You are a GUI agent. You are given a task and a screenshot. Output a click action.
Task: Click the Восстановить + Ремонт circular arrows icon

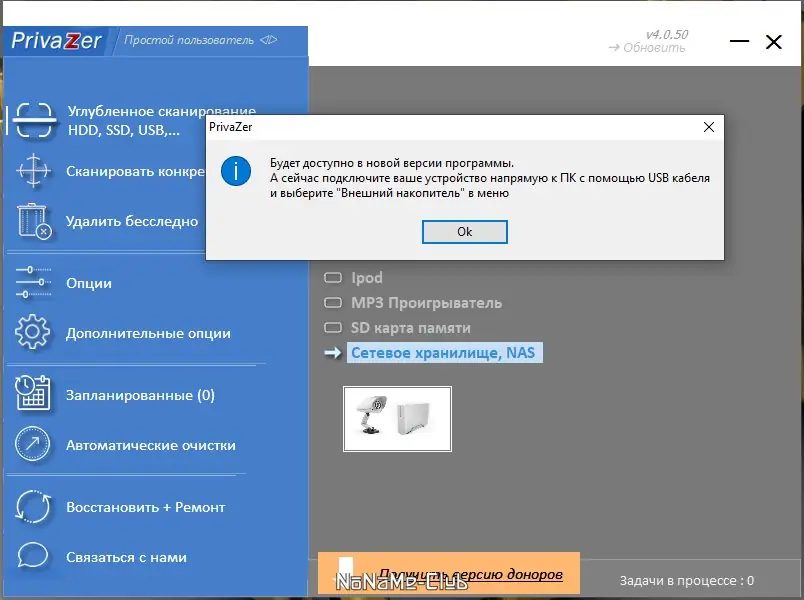click(x=33, y=507)
